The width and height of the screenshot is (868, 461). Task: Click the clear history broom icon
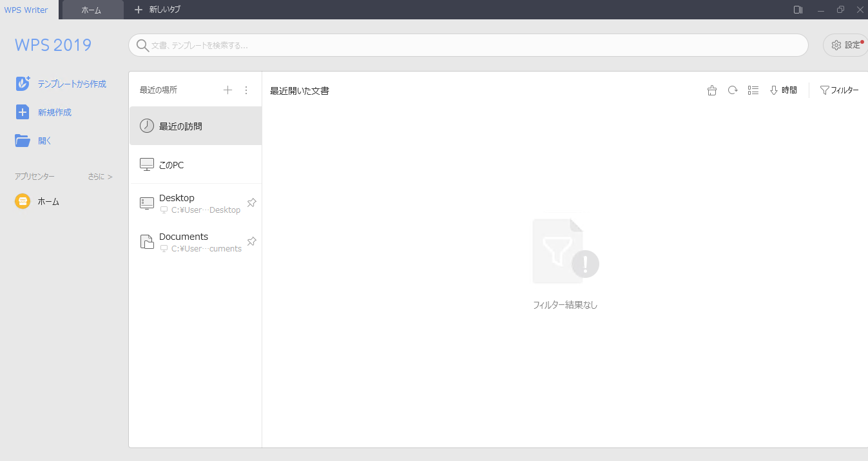tap(712, 90)
